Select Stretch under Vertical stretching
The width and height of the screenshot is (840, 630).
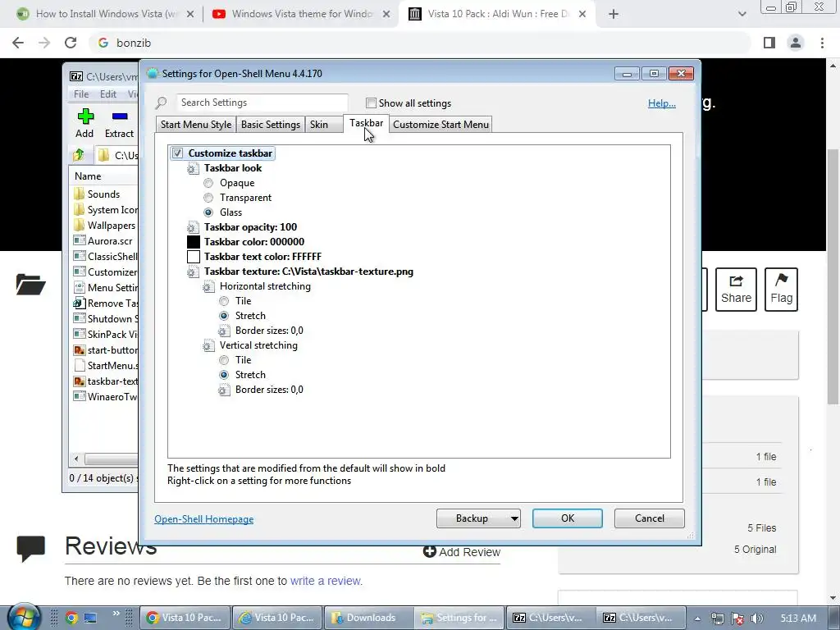224,375
